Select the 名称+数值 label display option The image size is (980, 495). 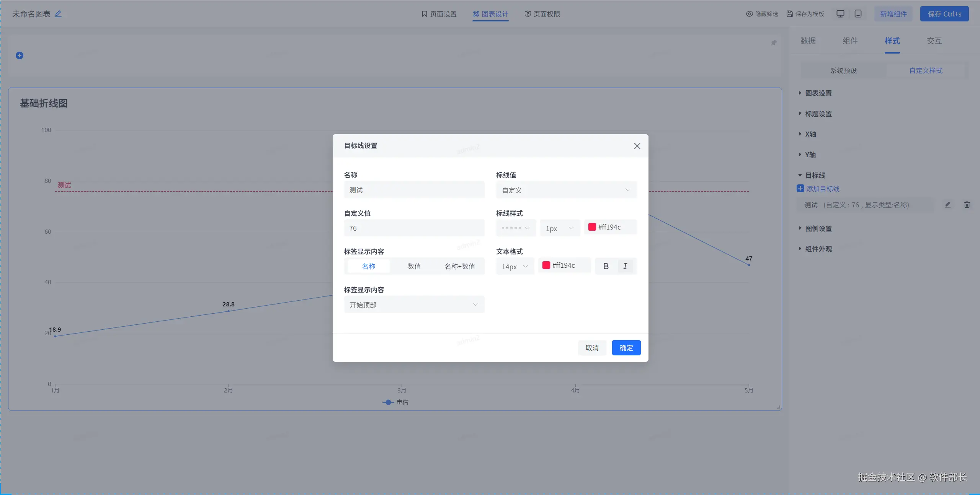coord(459,266)
